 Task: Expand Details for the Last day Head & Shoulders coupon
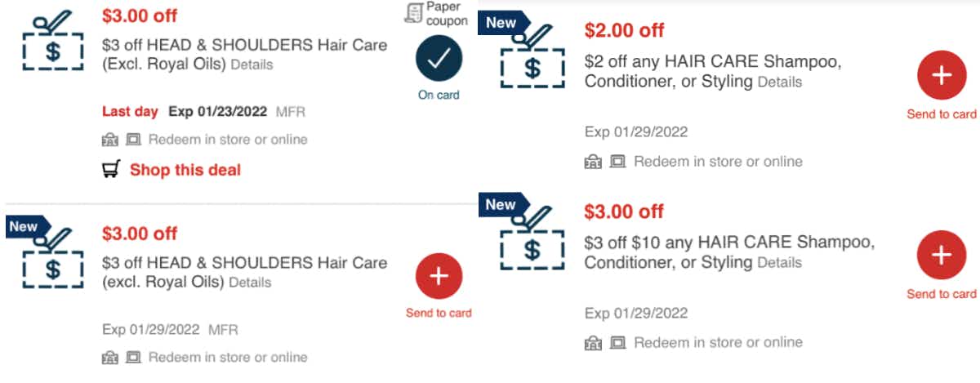click(x=252, y=65)
